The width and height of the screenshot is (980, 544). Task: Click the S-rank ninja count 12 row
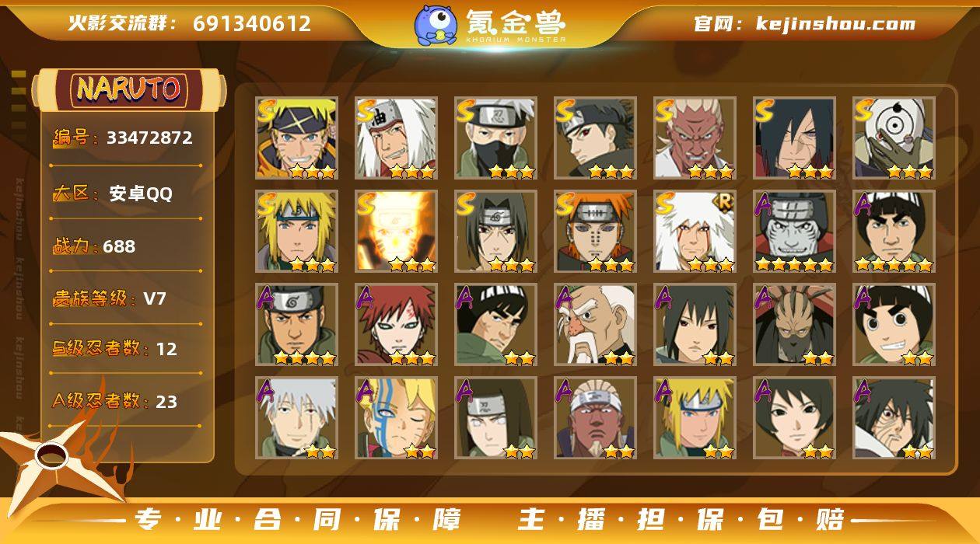(x=126, y=349)
